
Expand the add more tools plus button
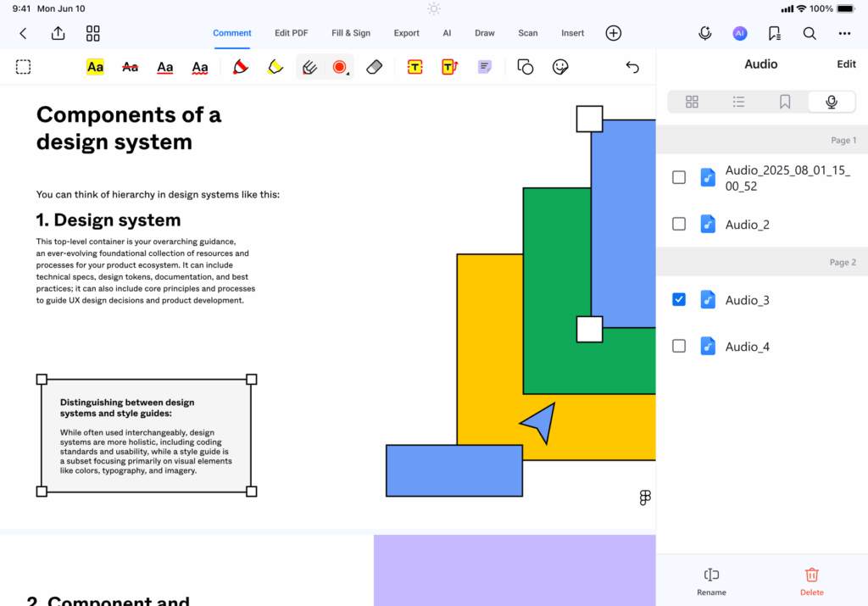[614, 33]
